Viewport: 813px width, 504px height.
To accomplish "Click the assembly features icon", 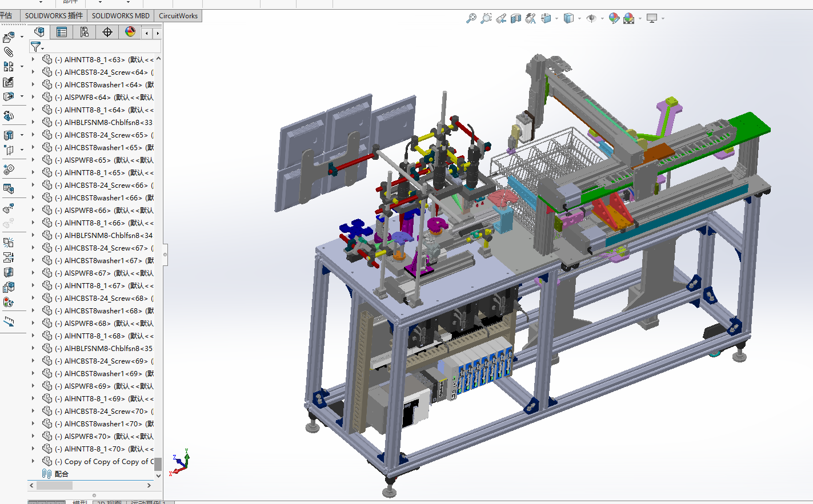I will 9,135.
